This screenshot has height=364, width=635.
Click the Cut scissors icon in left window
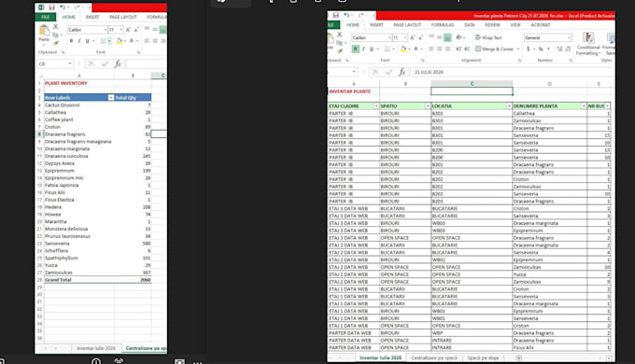point(55,27)
